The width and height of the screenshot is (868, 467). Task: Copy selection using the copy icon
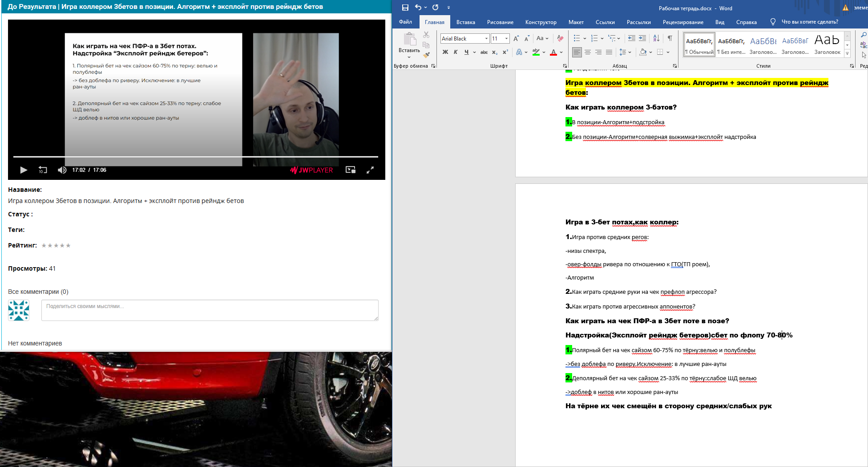[x=426, y=45]
